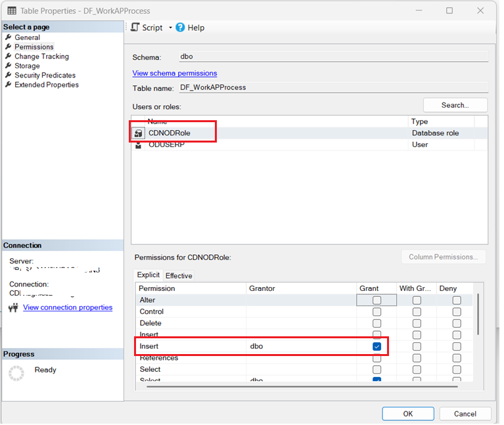The height and width of the screenshot is (425, 504).
Task: Enable Grant checkbox for Alter permission
Action: tap(377, 300)
